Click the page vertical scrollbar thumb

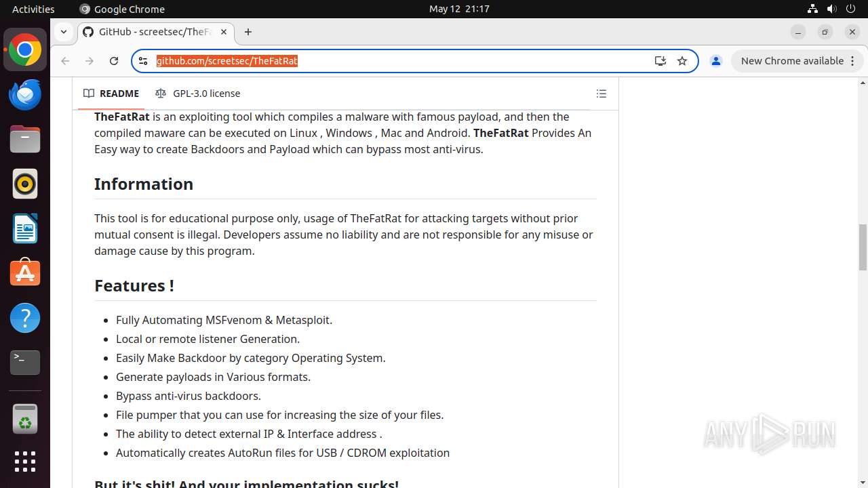(863, 247)
